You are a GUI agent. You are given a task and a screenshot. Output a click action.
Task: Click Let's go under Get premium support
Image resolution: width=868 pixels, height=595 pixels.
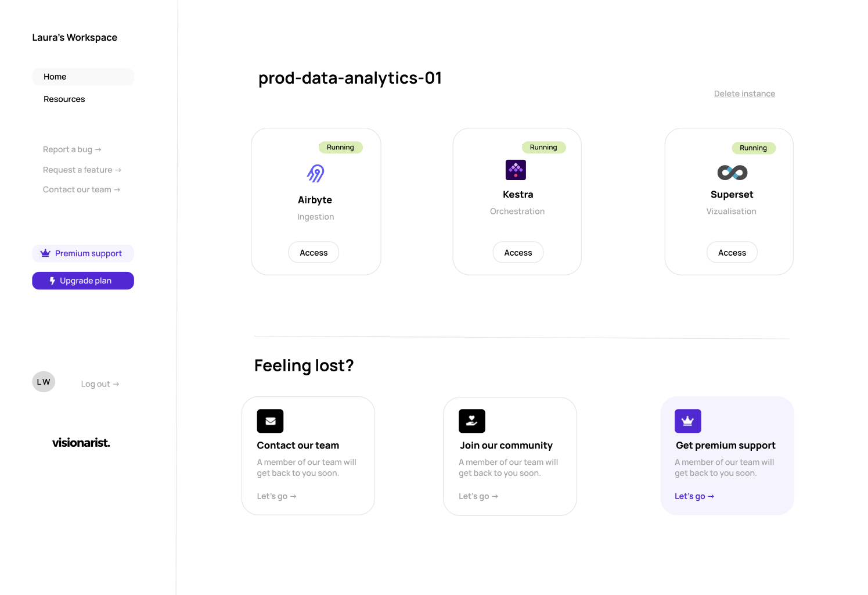tap(694, 496)
